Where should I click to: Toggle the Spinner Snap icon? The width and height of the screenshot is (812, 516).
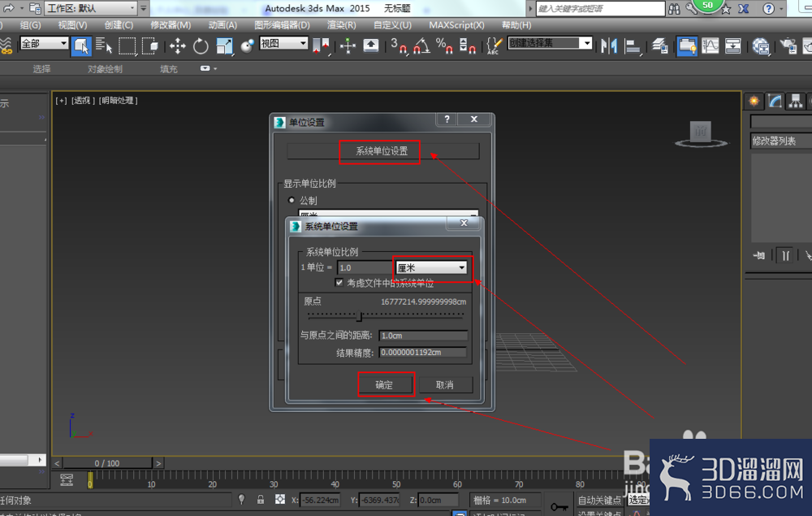(467, 46)
